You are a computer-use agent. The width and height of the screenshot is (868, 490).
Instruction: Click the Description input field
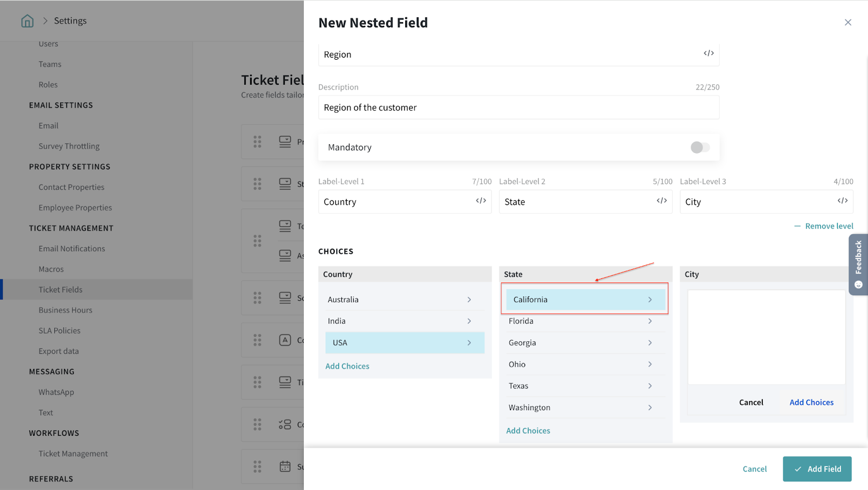tap(518, 107)
